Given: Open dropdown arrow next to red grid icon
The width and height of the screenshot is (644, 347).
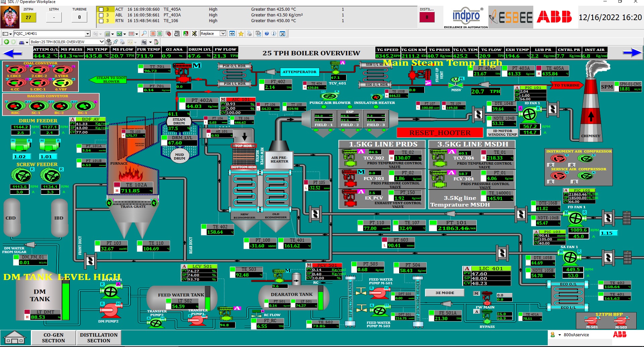Looking at the screenshot, I should pos(137,34).
